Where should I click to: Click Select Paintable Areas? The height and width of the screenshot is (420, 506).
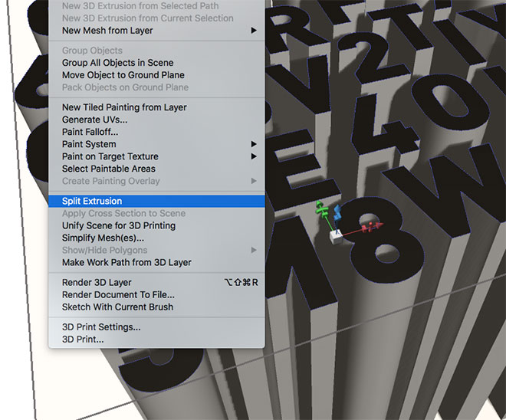click(108, 169)
